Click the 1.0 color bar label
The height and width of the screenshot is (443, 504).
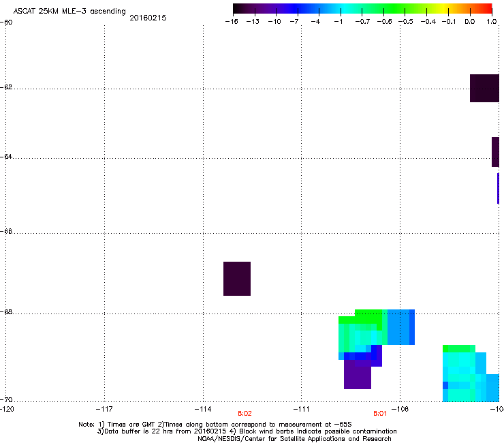[x=492, y=22]
